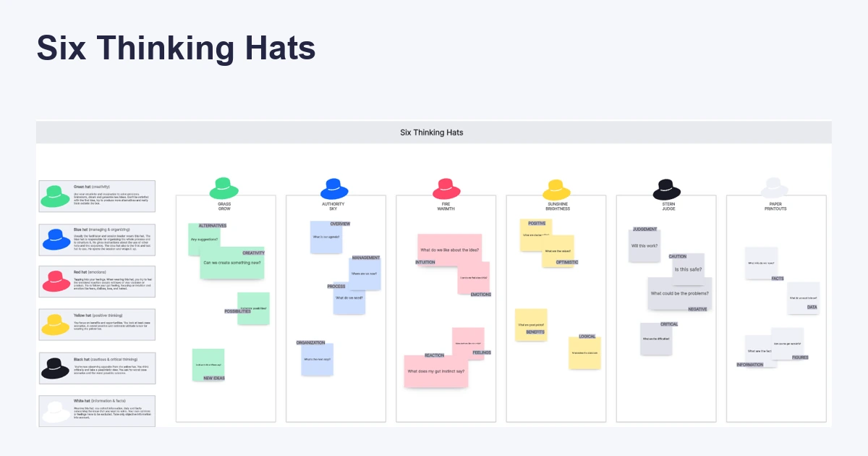Click the NEW IDEAS label

(214, 379)
